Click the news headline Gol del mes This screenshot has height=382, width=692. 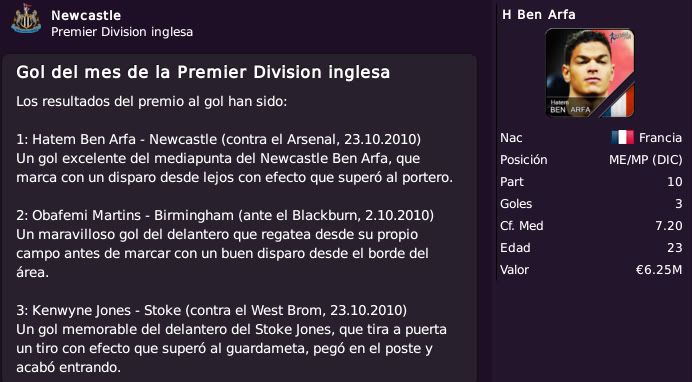[x=203, y=72]
